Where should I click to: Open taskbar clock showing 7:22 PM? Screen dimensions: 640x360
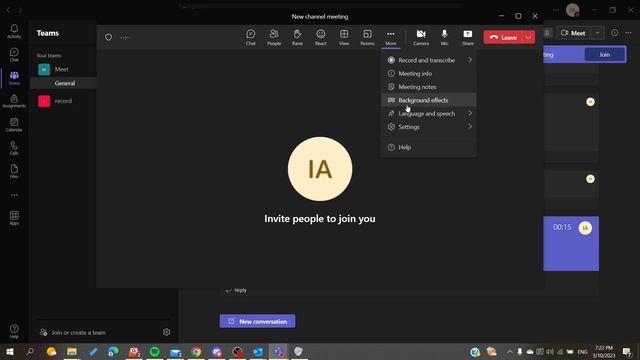point(604,351)
